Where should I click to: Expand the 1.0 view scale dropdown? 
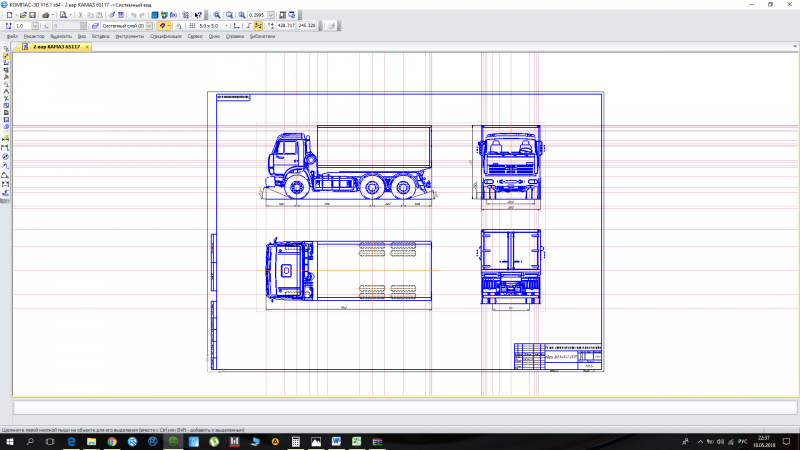pyautogui.click(x=35, y=26)
